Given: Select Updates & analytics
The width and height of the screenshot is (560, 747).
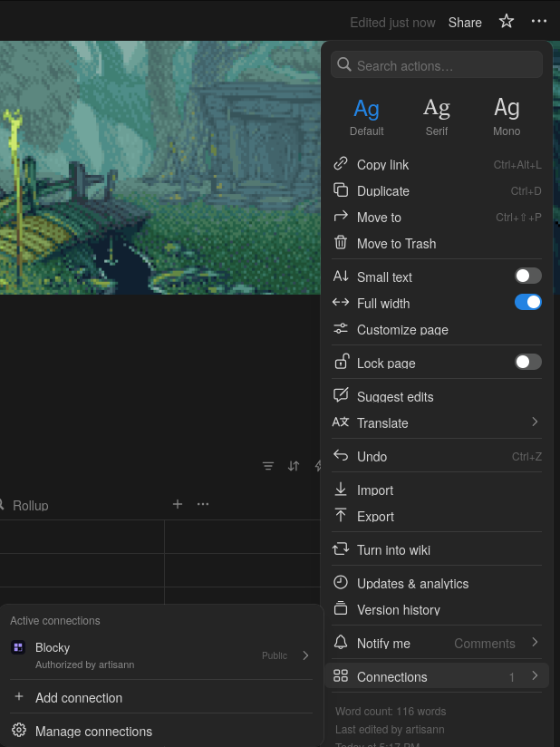Looking at the screenshot, I should 437,583.
